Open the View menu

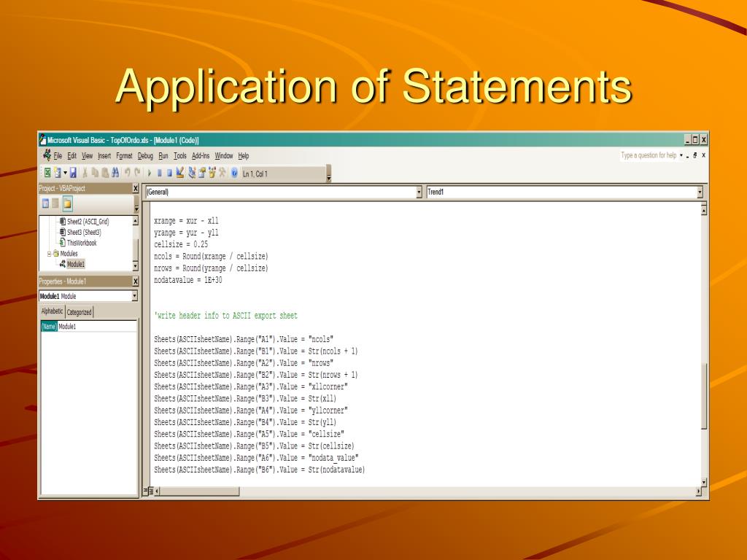[88, 156]
